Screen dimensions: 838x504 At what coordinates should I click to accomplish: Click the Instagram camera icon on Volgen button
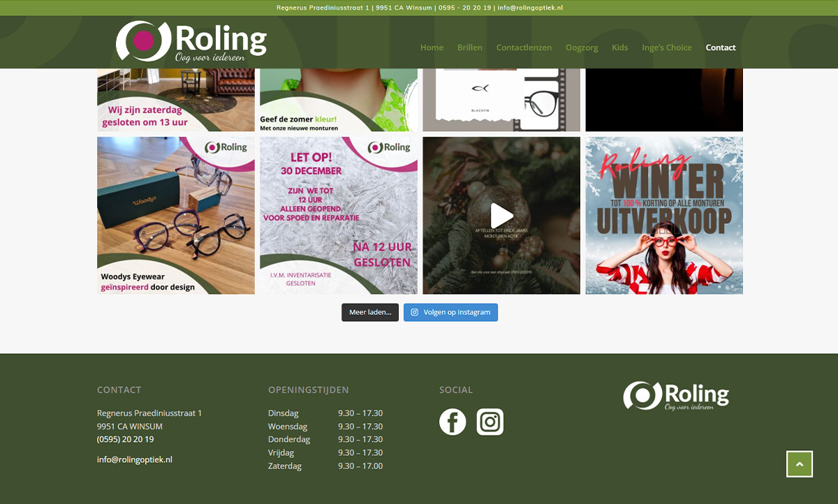[413, 312]
